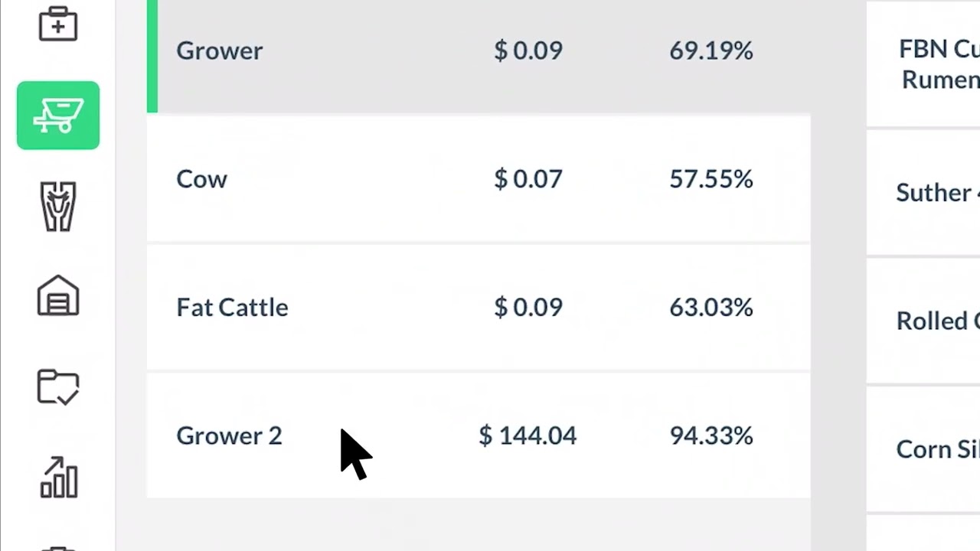Select the Suther ingredient entry

point(937,193)
